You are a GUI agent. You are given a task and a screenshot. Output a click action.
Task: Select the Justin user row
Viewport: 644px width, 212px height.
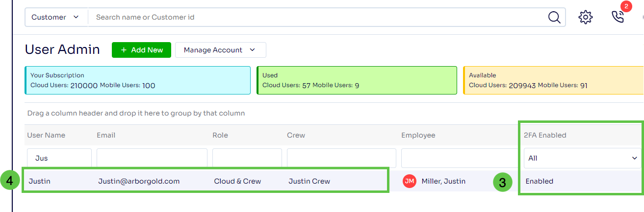pyautogui.click(x=39, y=181)
